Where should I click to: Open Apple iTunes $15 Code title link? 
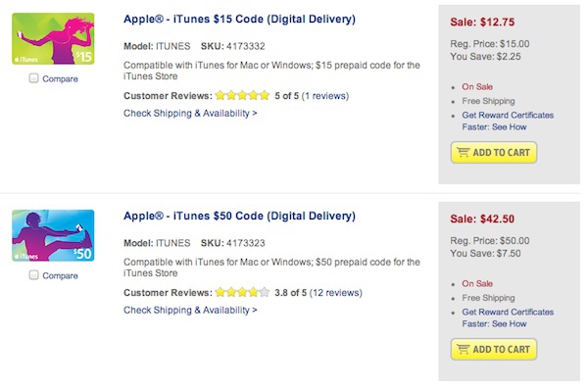coord(239,20)
